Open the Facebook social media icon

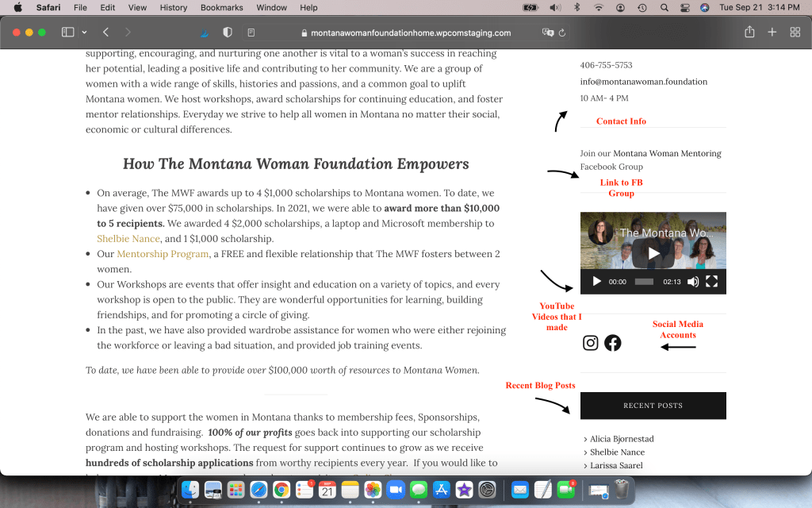point(613,343)
